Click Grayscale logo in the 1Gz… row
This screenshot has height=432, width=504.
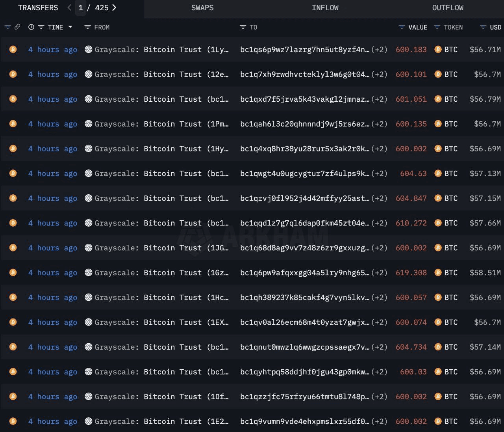[89, 272]
